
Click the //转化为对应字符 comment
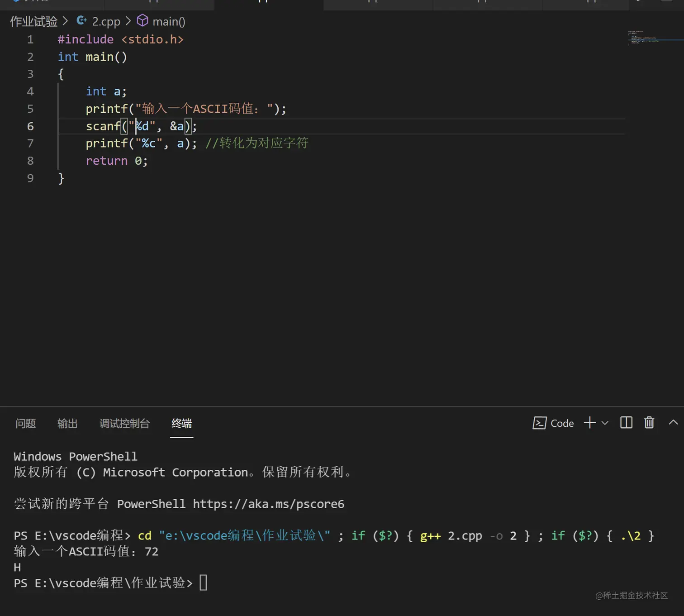click(256, 143)
